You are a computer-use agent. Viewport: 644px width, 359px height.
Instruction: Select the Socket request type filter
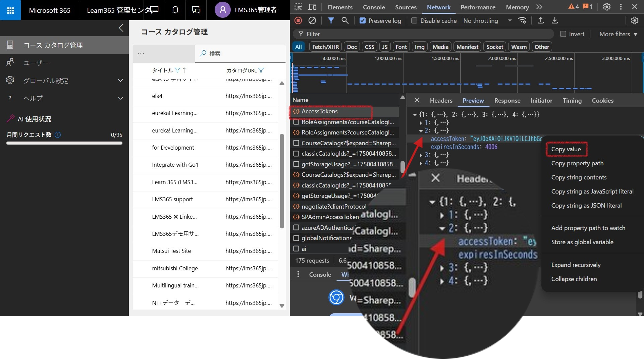[495, 47]
